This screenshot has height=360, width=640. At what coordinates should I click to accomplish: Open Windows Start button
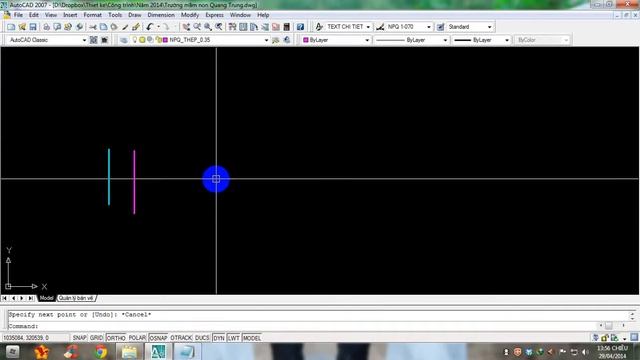(12, 352)
